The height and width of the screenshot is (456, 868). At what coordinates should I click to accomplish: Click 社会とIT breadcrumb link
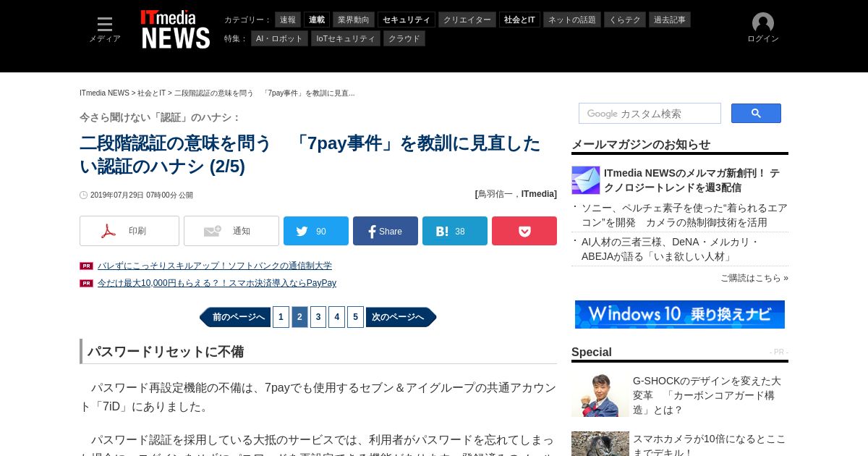[151, 93]
